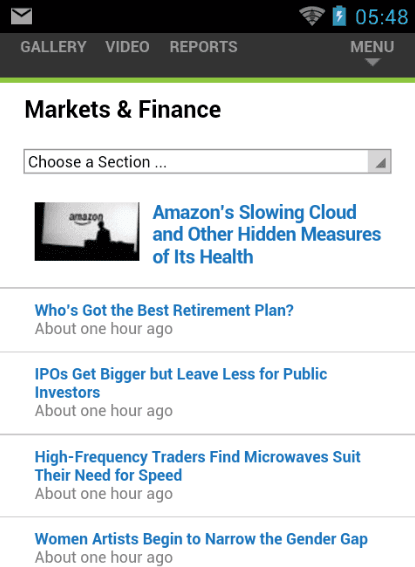Viewport: 415px width, 567px height.
Task: Tap timestamp under Retirement Plan article
Action: click(x=104, y=329)
